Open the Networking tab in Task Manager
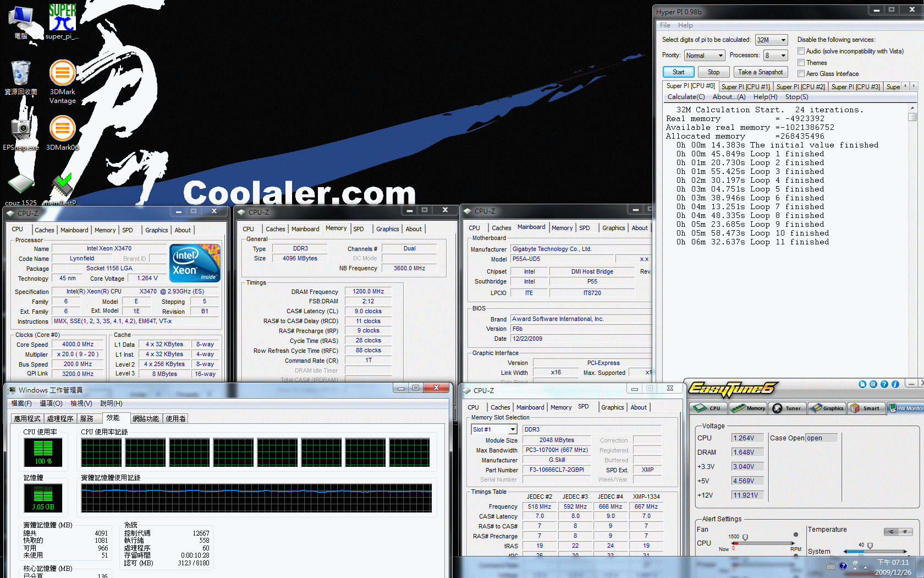Screen dimensions: 924x578 pos(146,419)
